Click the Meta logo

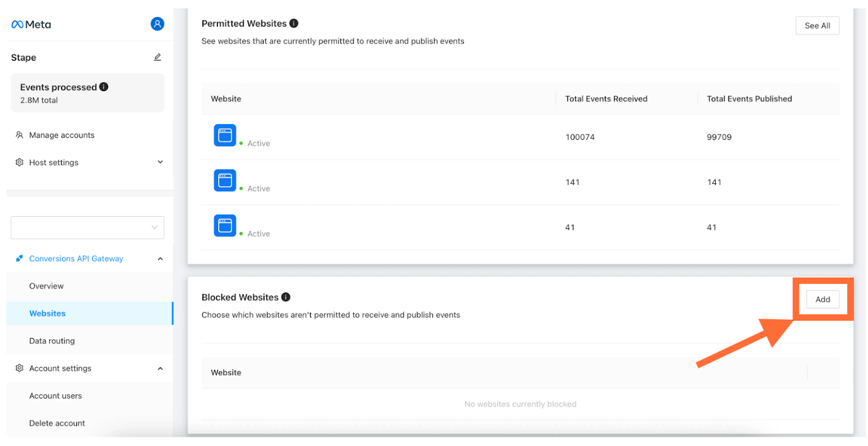coord(31,24)
